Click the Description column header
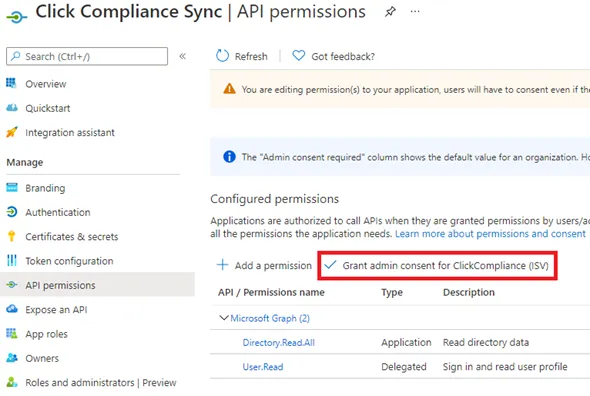The height and width of the screenshot is (396, 590). pyautogui.click(x=468, y=292)
